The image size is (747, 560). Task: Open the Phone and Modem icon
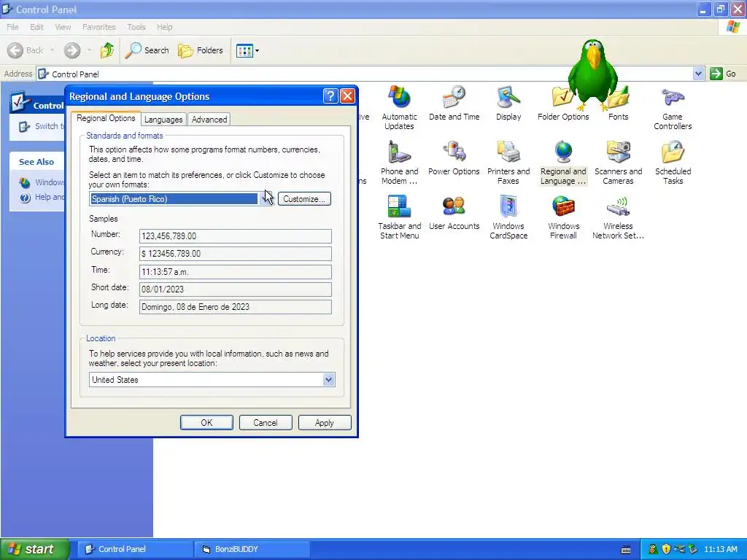(399, 163)
